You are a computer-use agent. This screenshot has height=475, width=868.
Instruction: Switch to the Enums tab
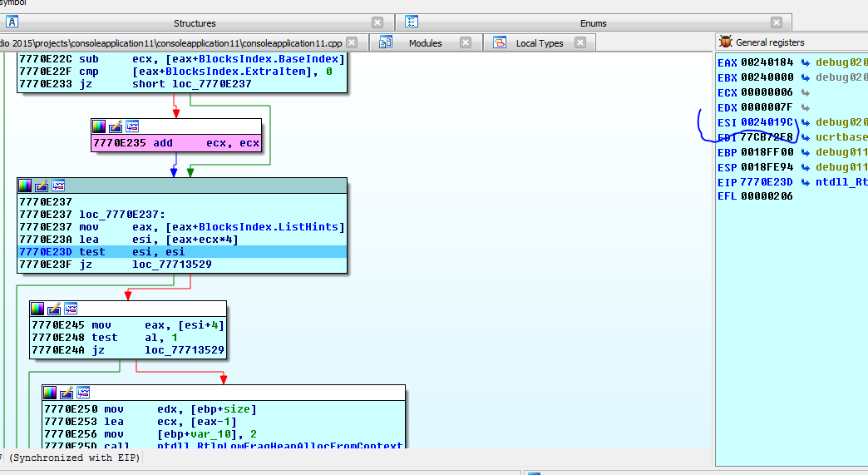[x=593, y=23]
